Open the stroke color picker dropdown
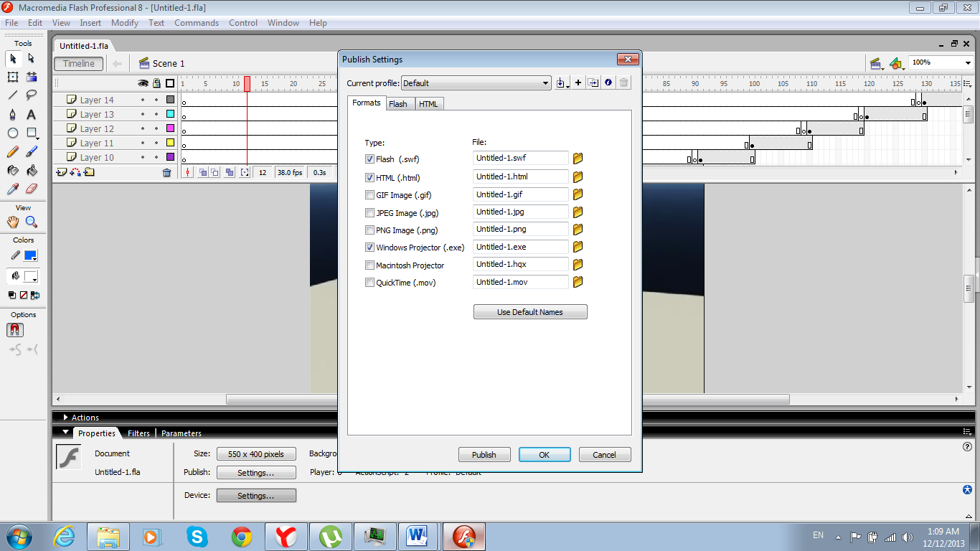 click(30, 255)
